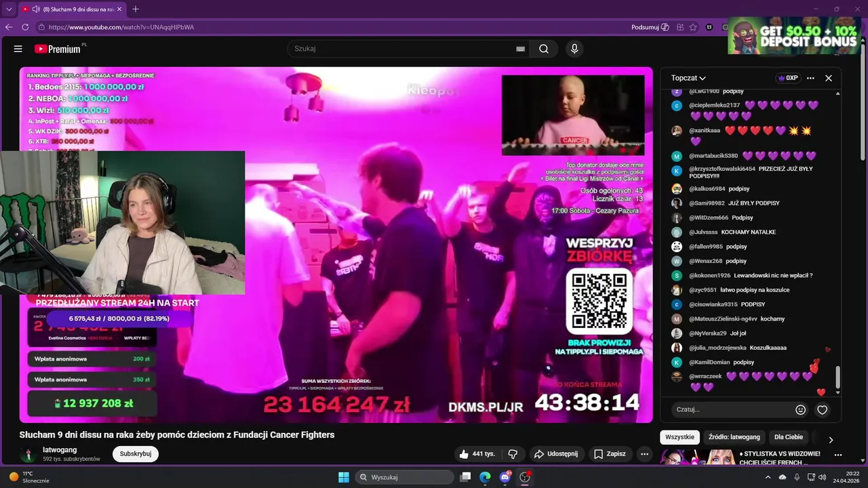
Task: Click chat user @cieplemleko2137
Action: coord(715,105)
